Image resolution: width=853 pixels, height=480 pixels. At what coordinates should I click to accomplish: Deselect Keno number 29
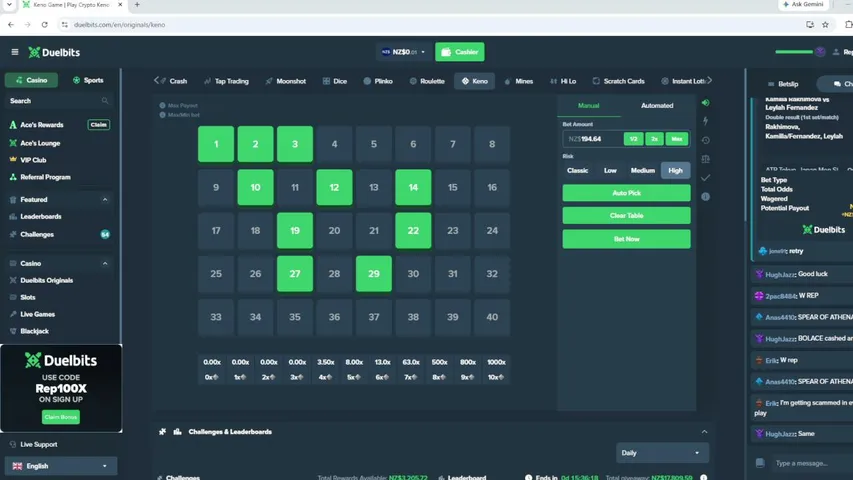pyautogui.click(x=374, y=274)
